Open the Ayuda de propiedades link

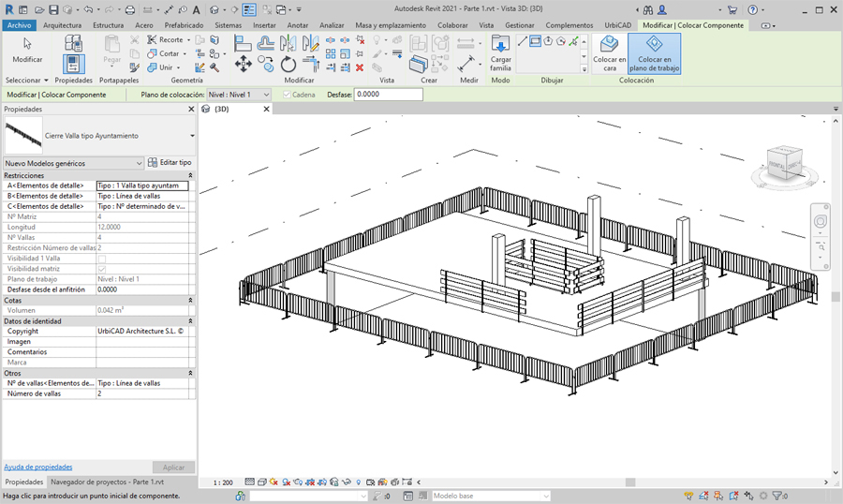[38, 466]
